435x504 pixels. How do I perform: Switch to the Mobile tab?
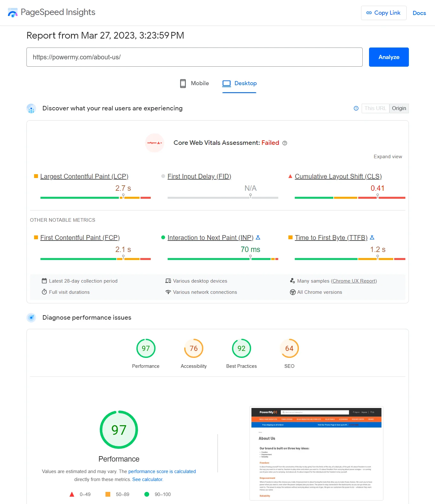click(x=194, y=83)
